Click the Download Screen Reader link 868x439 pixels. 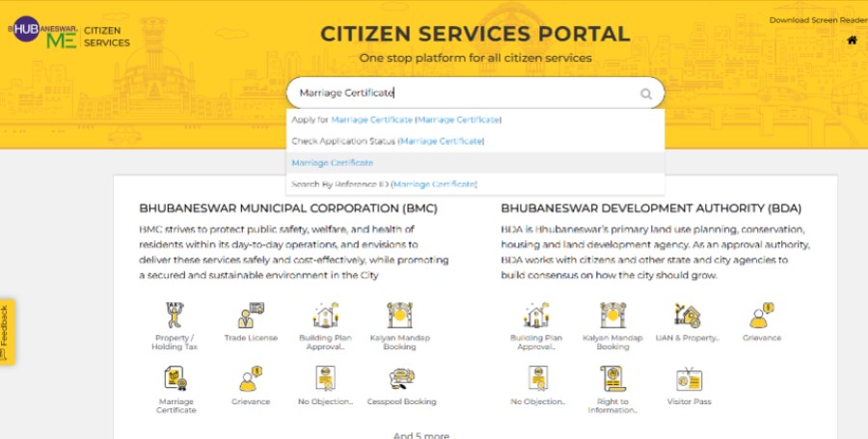pos(818,20)
